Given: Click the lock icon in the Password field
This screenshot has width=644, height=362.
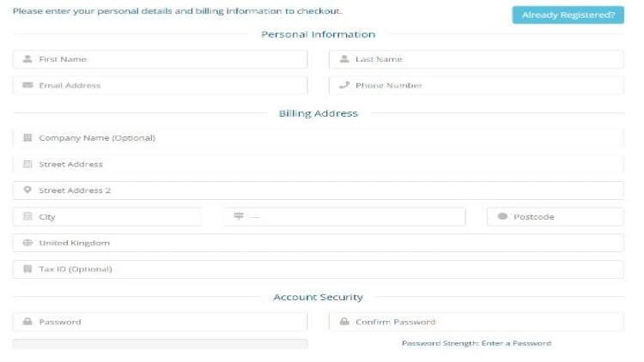Looking at the screenshot, I should [x=27, y=322].
